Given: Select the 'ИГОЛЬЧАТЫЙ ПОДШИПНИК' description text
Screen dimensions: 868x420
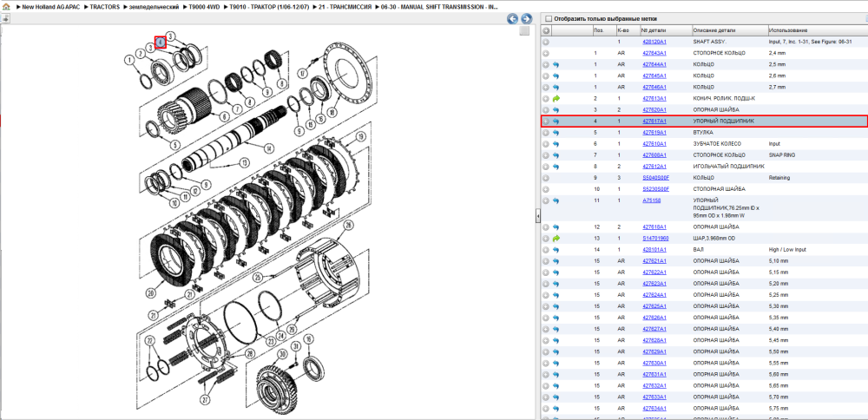Looking at the screenshot, I should tap(728, 167).
